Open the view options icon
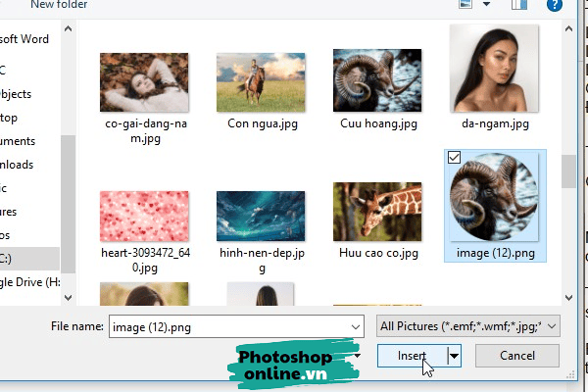Screen dimensions: 588x392 (467, 5)
